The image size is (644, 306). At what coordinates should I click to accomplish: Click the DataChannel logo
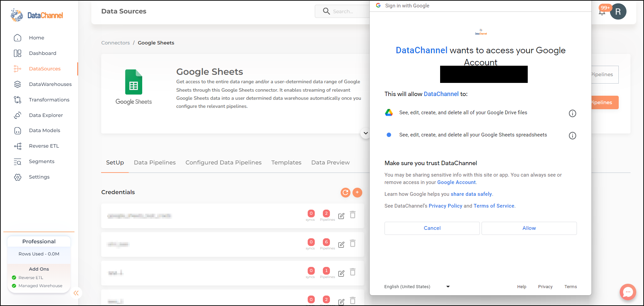(37, 15)
